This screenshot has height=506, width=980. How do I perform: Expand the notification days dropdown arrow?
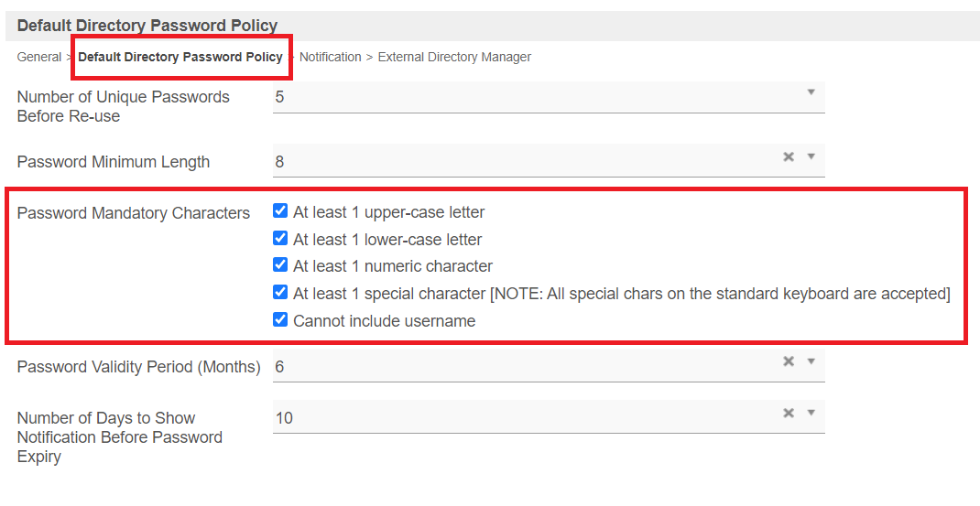(811, 413)
